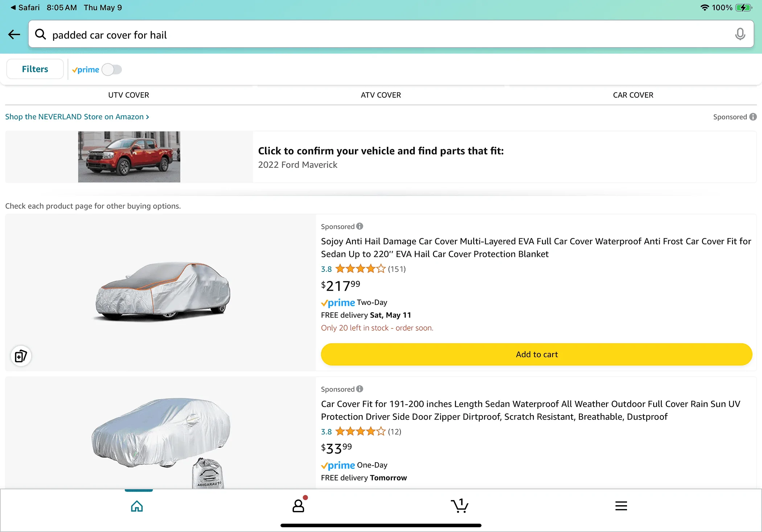Open the account profile icon
This screenshot has height=532, width=762.
[x=299, y=505]
